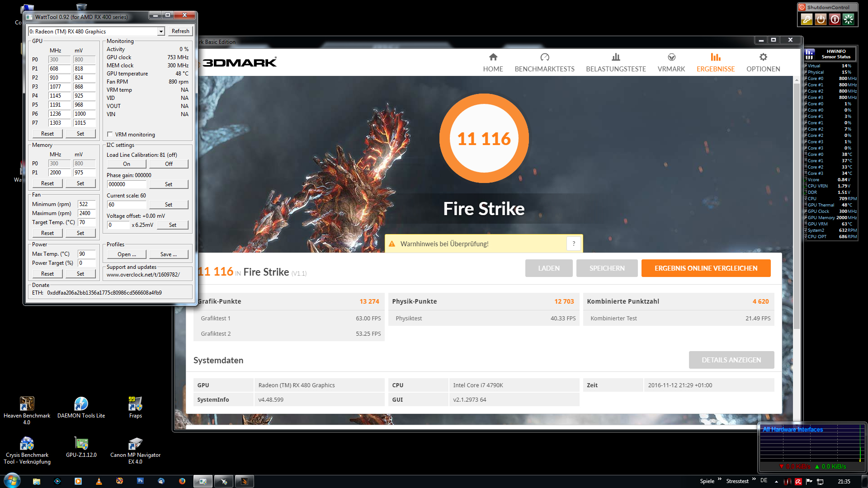Screen dimensions: 868x488
Task: Open BENCHMARKTESTS gauge icon
Action: pyautogui.click(x=544, y=57)
